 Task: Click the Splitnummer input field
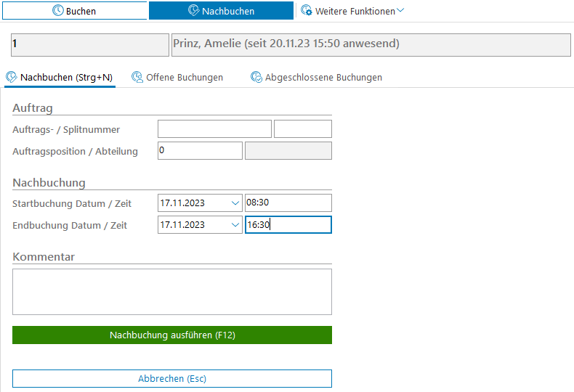(302, 129)
